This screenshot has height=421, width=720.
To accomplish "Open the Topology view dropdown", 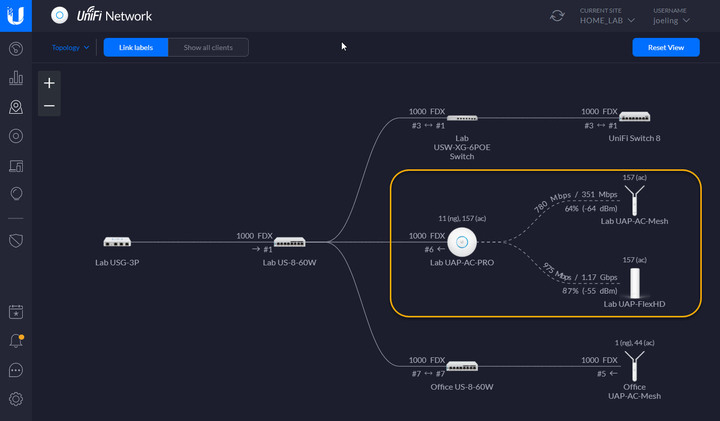I will coord(70,47).
